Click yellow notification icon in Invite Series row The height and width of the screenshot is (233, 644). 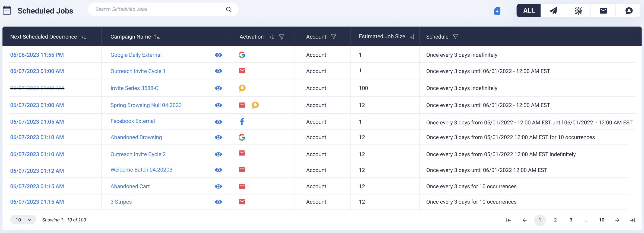[x=242, y=88]
